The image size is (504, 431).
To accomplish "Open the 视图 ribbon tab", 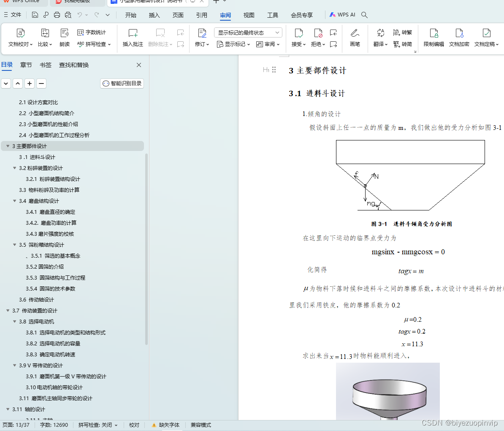I will [x=249, y=15].
